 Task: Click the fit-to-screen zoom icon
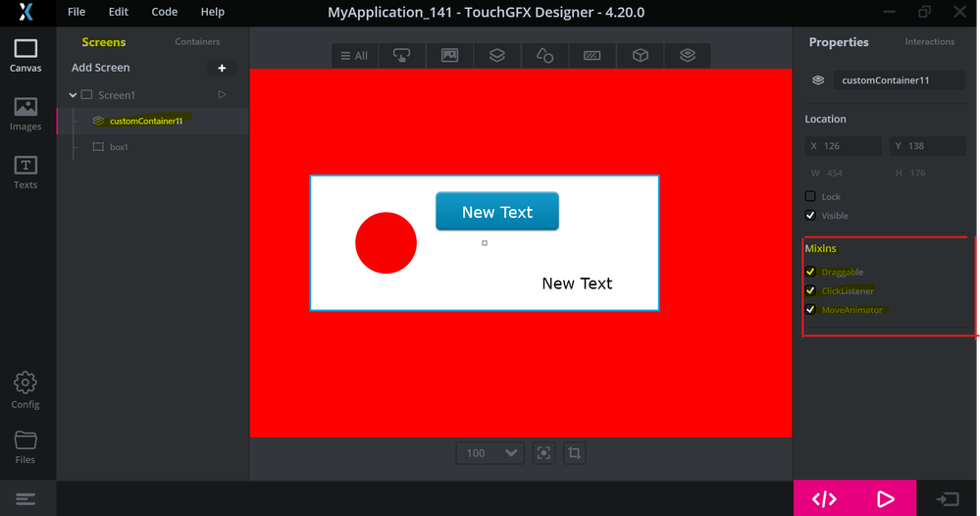click(x=543, y=453)
